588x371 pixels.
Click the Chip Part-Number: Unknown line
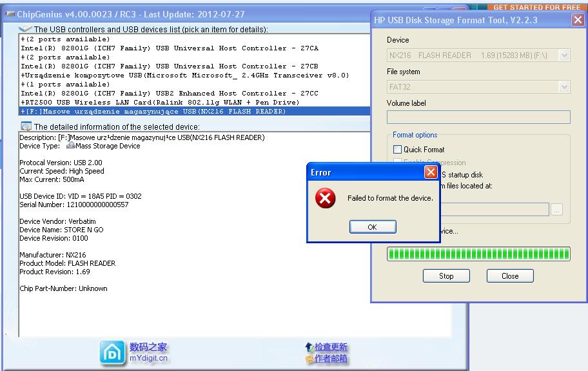63,288
